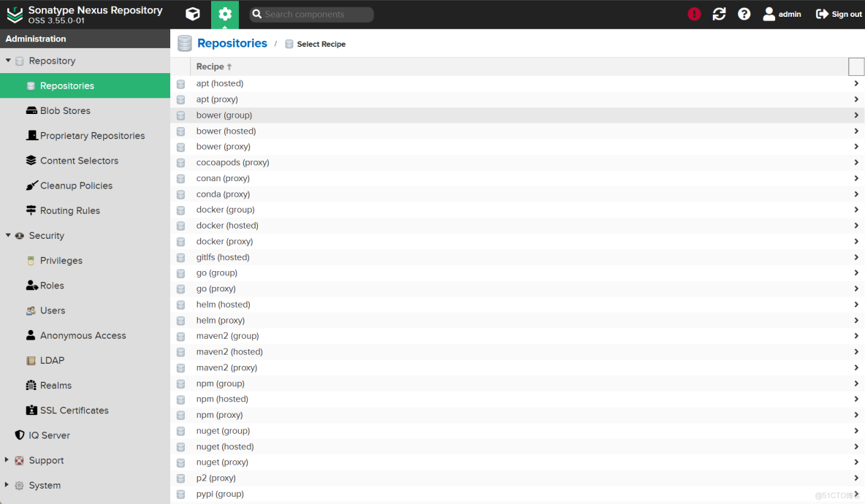
Task: Select the p2 (proxy) recipe
Action: click(x=517, y=478)
